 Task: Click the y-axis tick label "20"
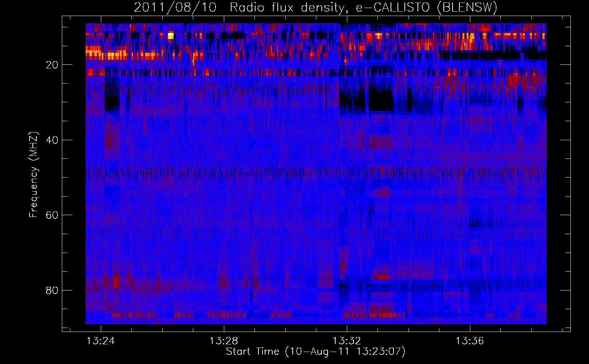click(52, 65)
